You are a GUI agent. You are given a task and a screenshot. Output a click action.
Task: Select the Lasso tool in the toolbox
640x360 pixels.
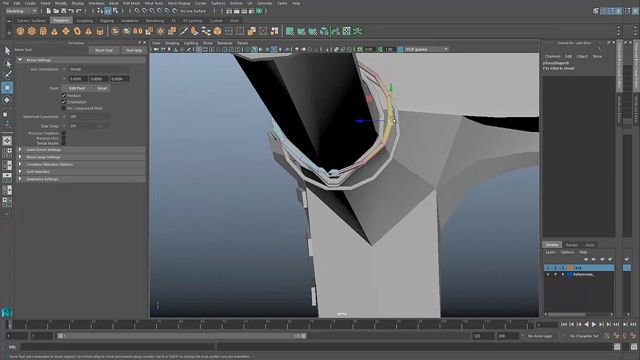point(8,64)
